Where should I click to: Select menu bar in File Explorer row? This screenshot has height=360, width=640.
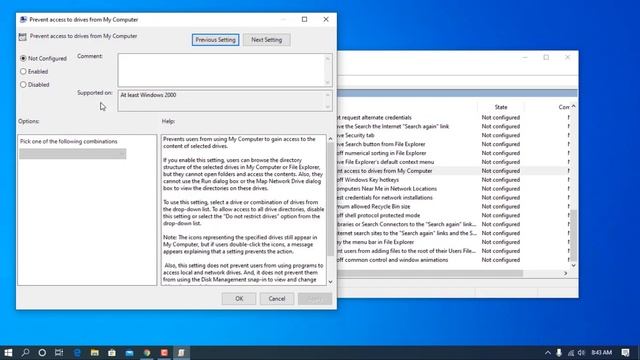tap(452, 242)
